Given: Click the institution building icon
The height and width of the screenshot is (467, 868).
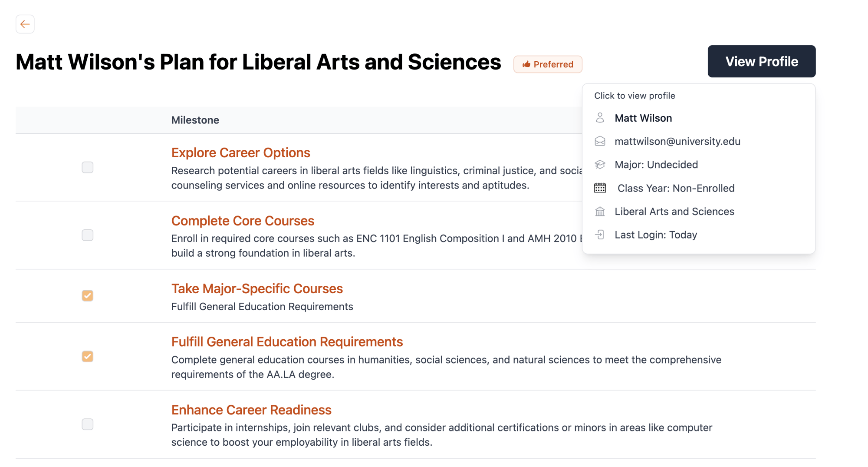Looking at the screenshot, I should (x=600, y=212).
